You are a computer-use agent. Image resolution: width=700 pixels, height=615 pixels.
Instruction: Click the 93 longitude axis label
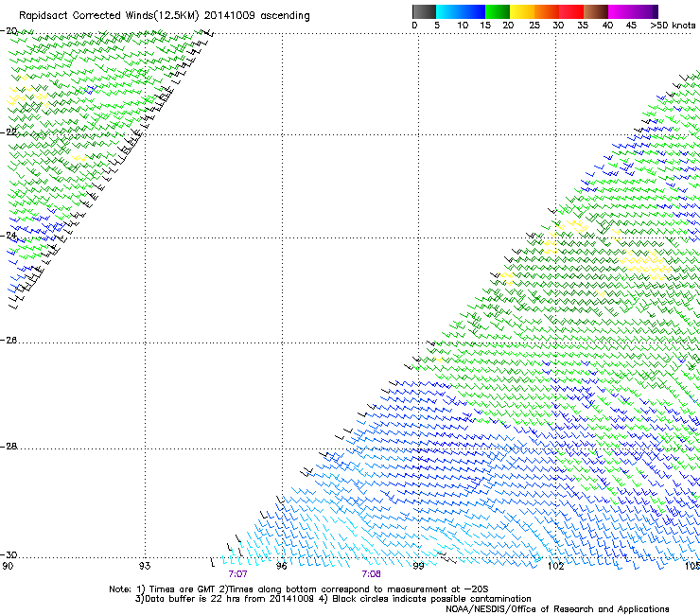145,566
